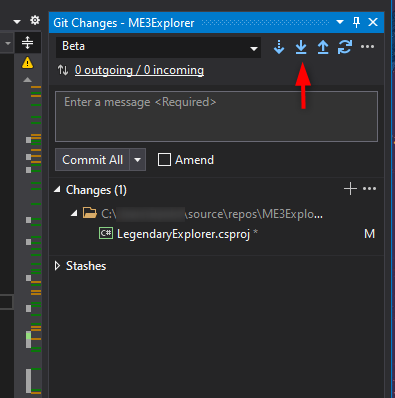This screenshot has height=398, width=395.
Task: Pin the Git Changes panel
Action: tap(356, 22)
